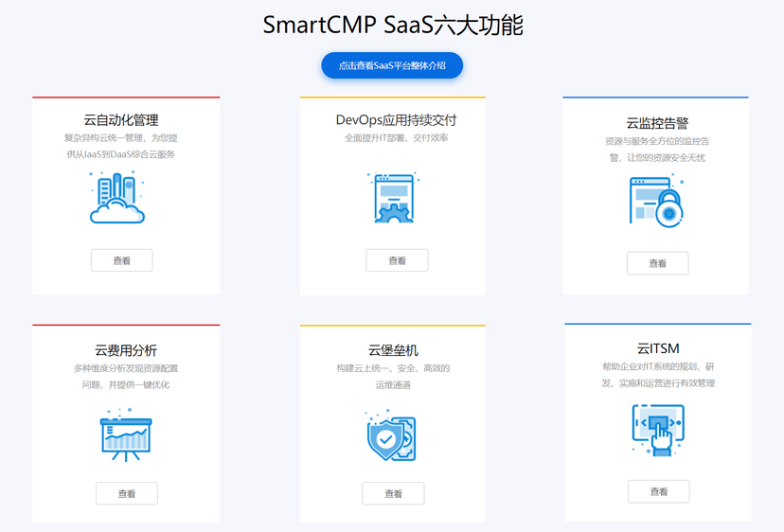Click the ITSM hand pointer icon
The height and width of the screenshot is (532, 784).
tap(658, 431)
